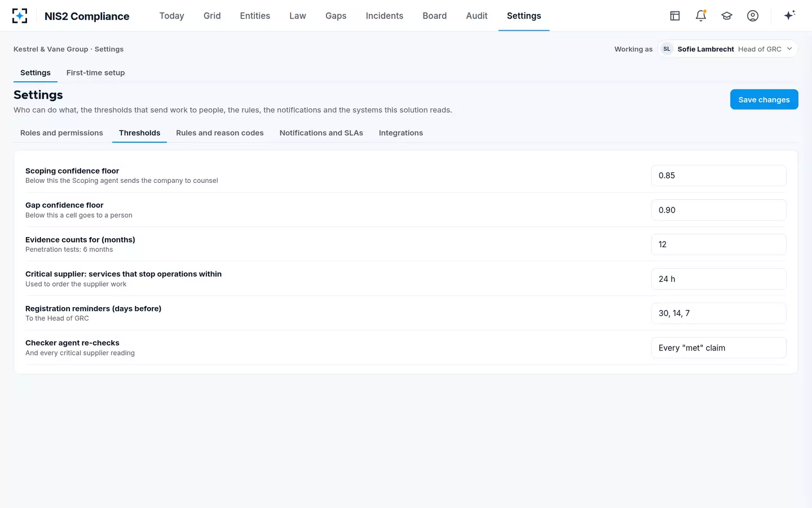Click the text "Below this a cell goes to a person"
The image size is (812, 508).
[x=79, y=215]
